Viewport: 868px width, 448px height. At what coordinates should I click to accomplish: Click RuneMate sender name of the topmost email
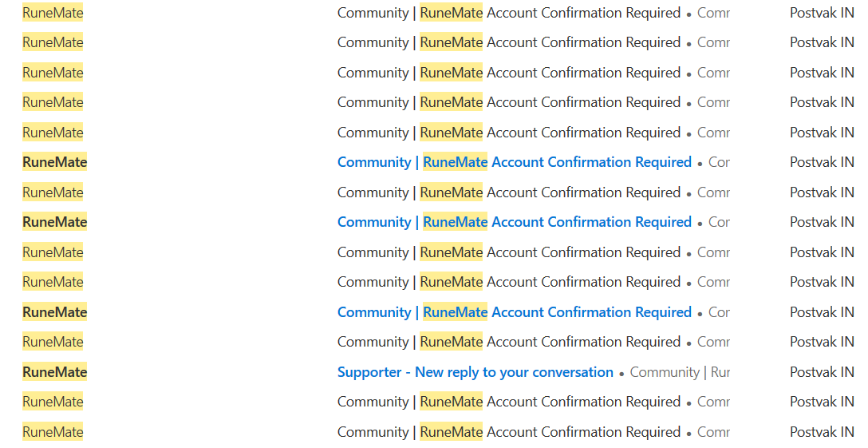pyautogui.click(x=53, y=13)
